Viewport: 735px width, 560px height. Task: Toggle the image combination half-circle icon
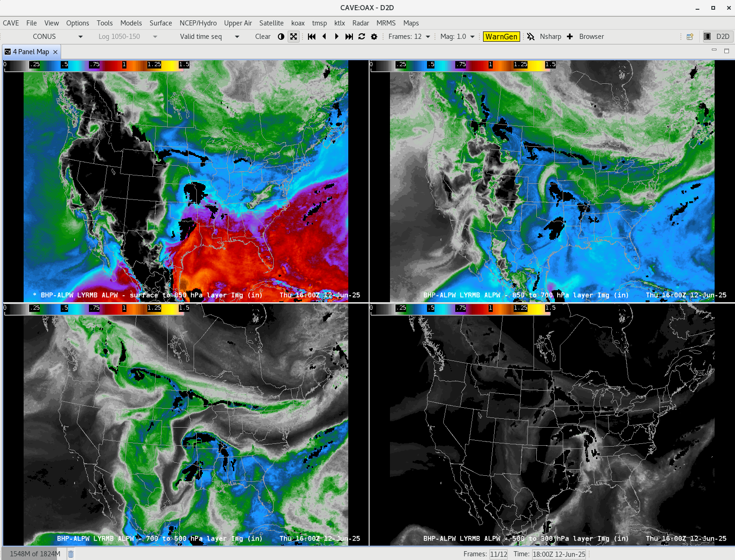click(281, 37)
